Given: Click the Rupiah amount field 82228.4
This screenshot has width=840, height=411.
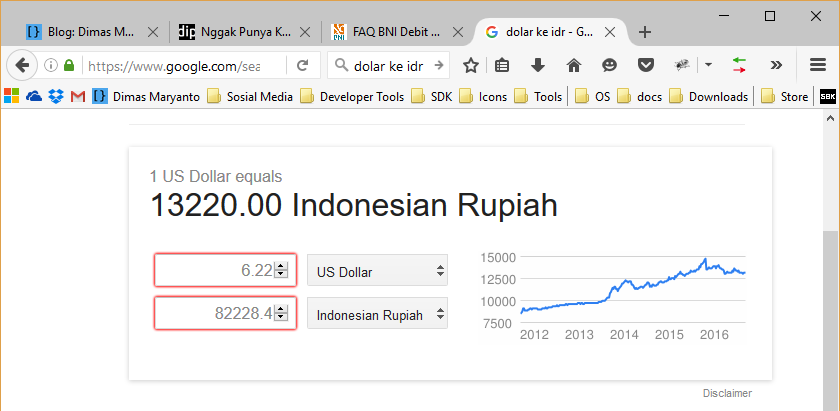Looking at the screenshot, I should pyautogui.click(x=225, y=313).
